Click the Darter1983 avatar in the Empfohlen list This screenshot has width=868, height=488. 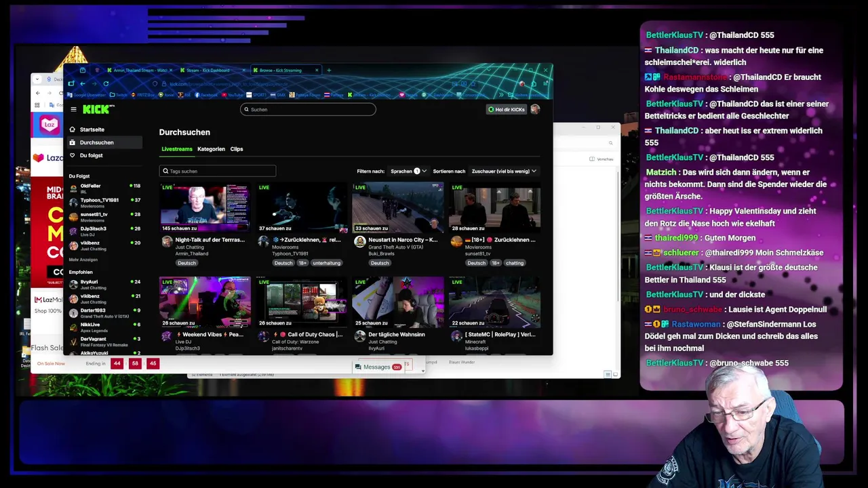pos(73,312)
